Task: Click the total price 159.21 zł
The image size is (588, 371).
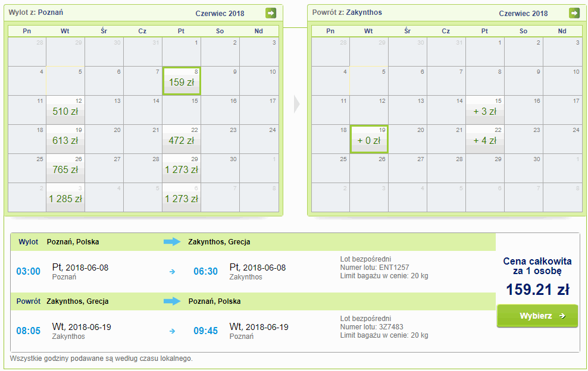Action: click(537, 290)
